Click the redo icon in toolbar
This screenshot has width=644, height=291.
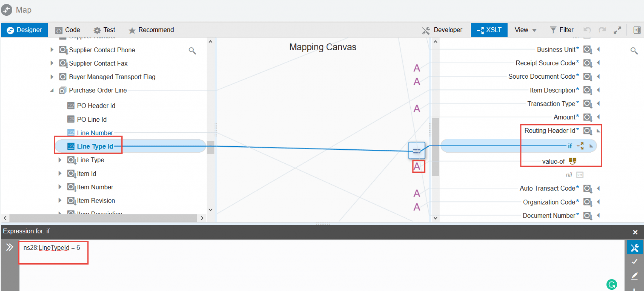[x=603, y=30]
